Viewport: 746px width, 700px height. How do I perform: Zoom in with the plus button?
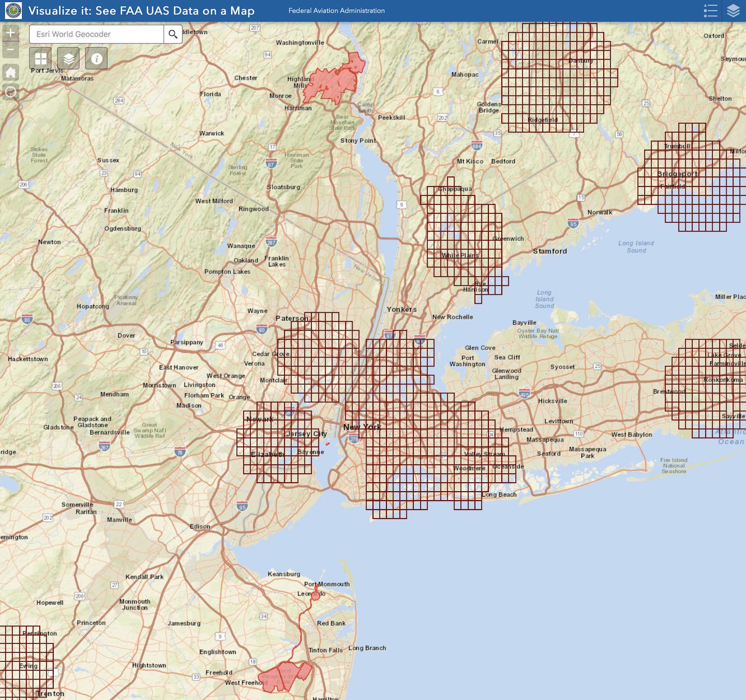click(x=10, y=33)
